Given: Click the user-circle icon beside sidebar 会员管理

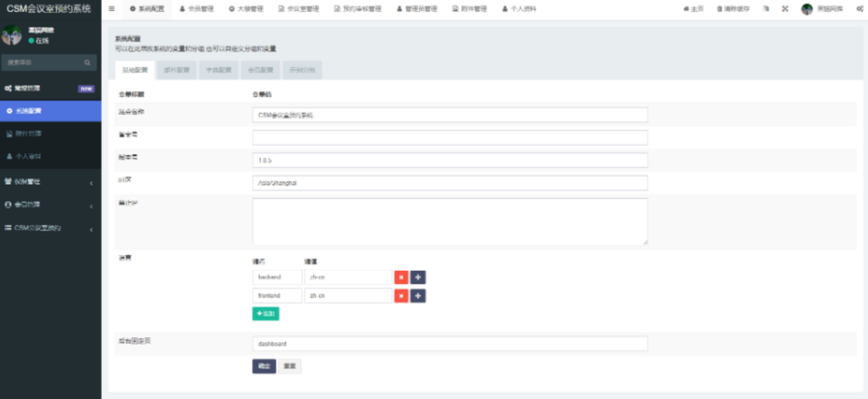Looking at the screenshot, I should [8, 205].
